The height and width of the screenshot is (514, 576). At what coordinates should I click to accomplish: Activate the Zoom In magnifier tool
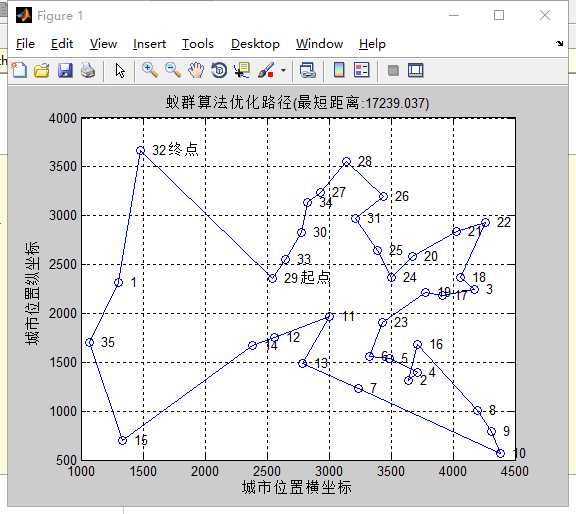tap(150, 70)
